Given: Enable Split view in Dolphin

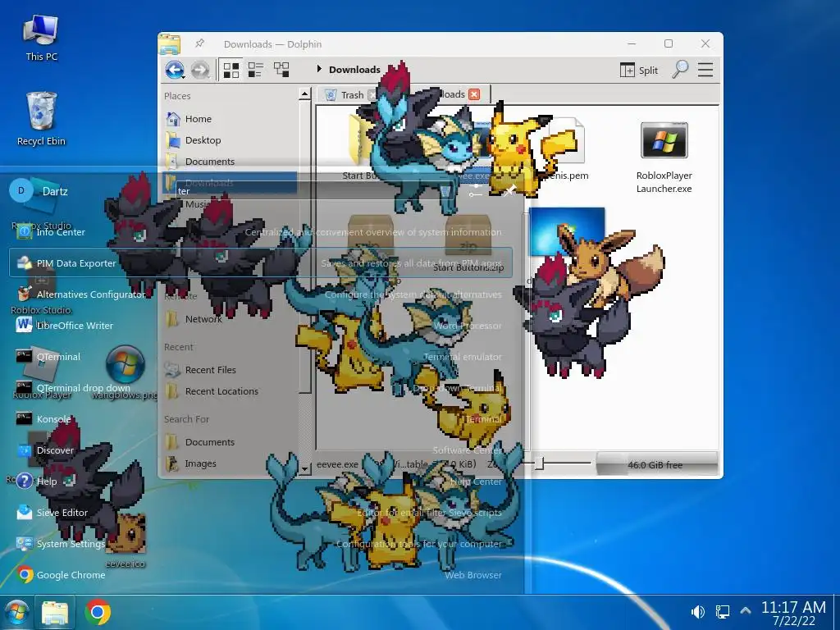Looking at the screenshot, I should pos(638,71).
